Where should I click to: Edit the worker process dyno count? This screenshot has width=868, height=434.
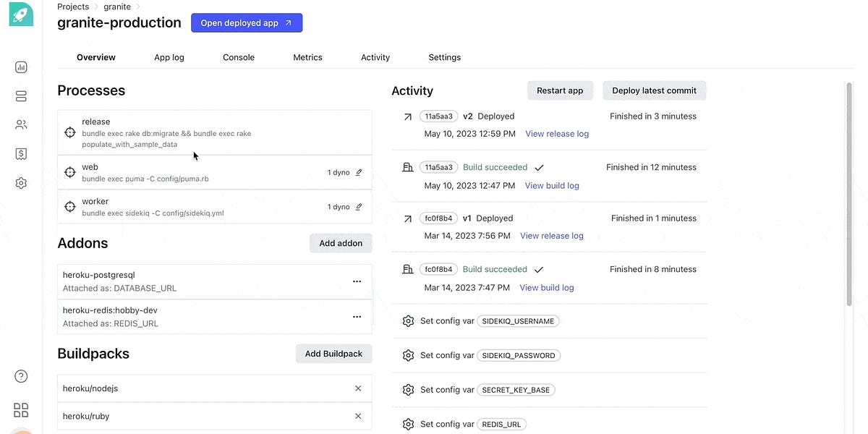tap(359, 207)
